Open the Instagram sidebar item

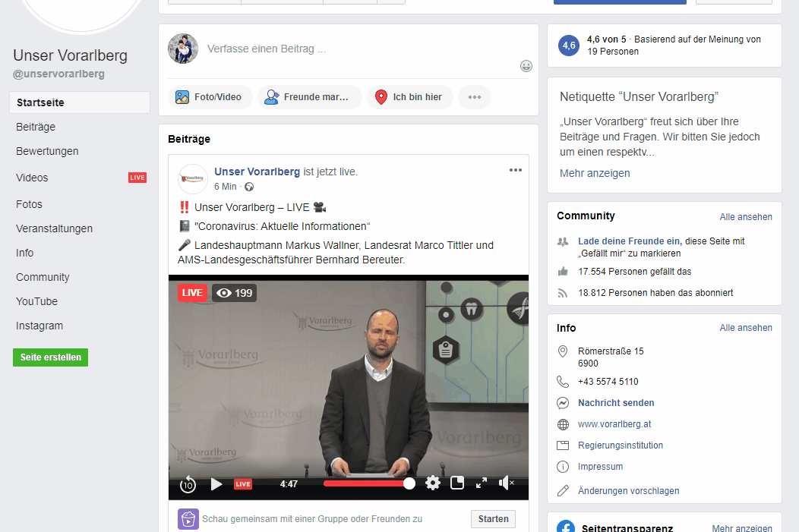(x=39, y=326)
